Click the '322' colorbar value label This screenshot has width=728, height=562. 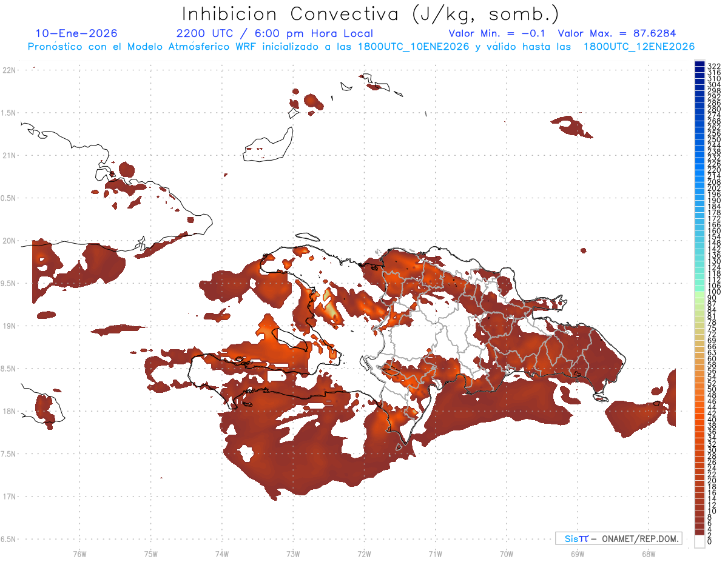click(714, 65)
